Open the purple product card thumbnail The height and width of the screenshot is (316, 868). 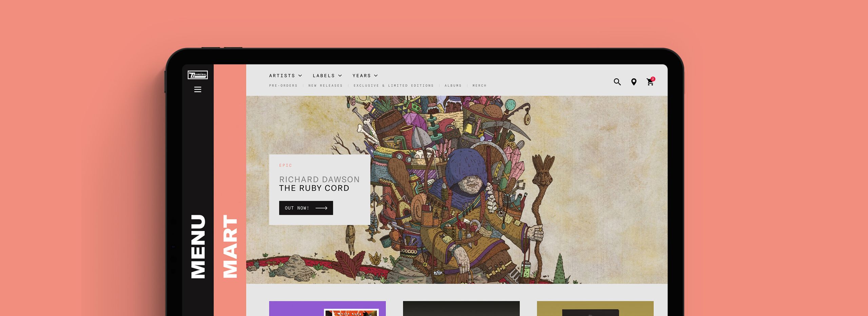pyautogui.click(x=327, y=309)
